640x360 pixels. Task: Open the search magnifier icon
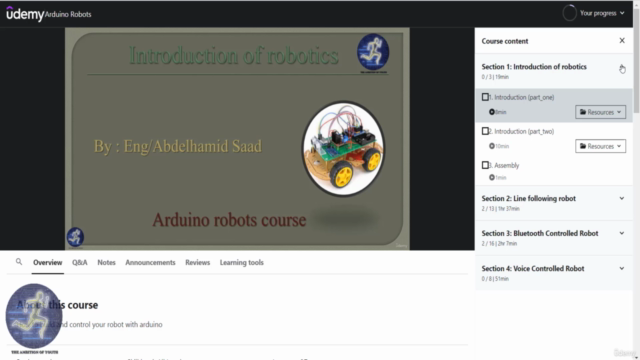[x=19, y=262]
